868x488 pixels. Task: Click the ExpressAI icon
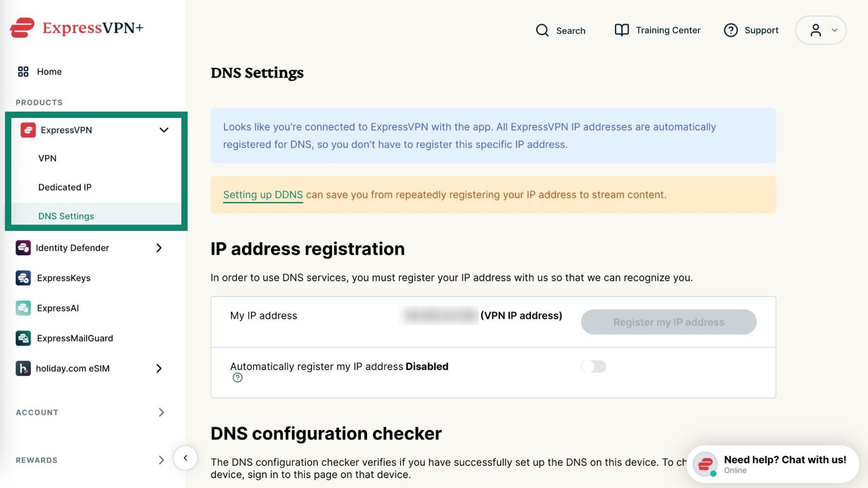pyautogui.click(x=23, y=308)
